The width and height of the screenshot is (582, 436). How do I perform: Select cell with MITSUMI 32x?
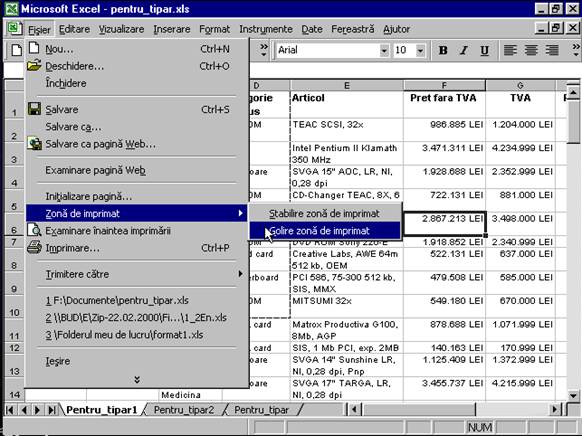(346, 306)
